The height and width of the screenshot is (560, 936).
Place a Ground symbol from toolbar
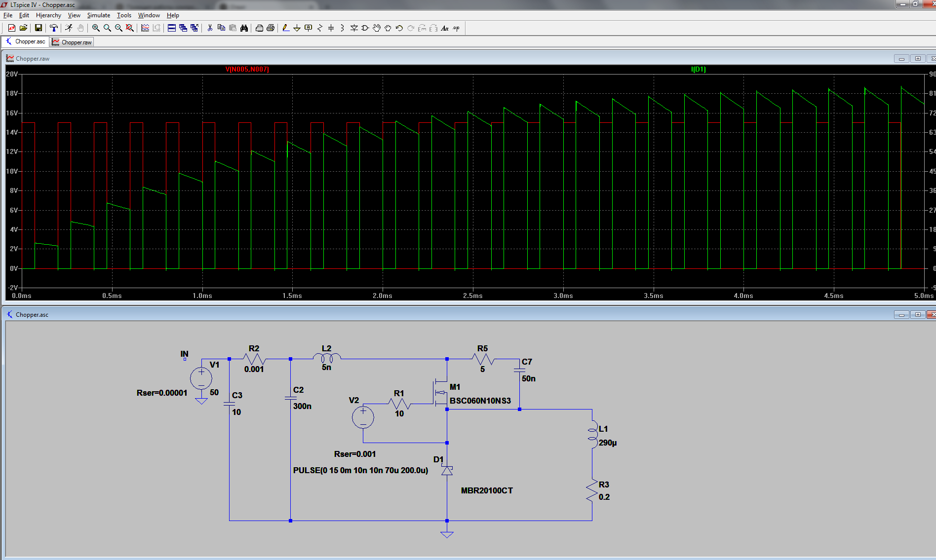pyautogui.click(x=297, y=28)
